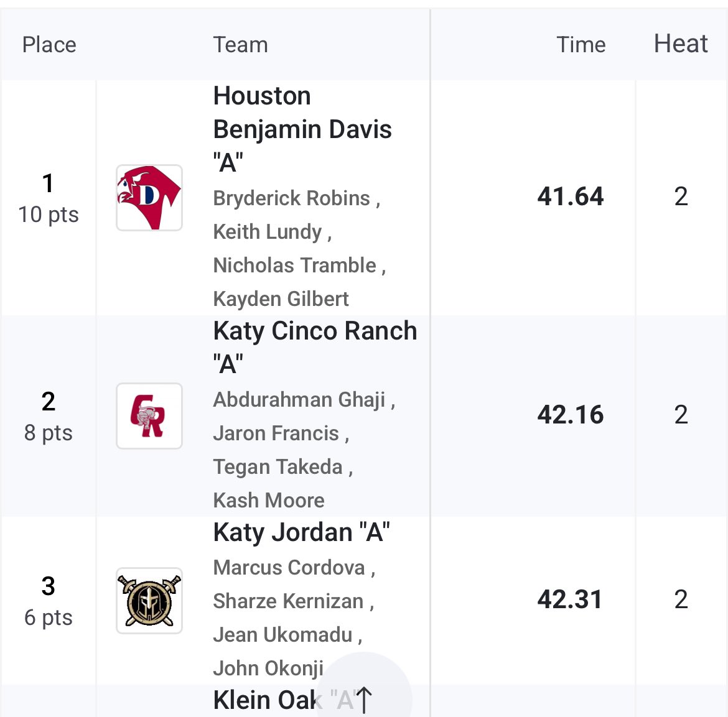Click the Houston Benjamin Davis team logo
This screenshot has width=728, height=717.
click(x=149, y=198)
